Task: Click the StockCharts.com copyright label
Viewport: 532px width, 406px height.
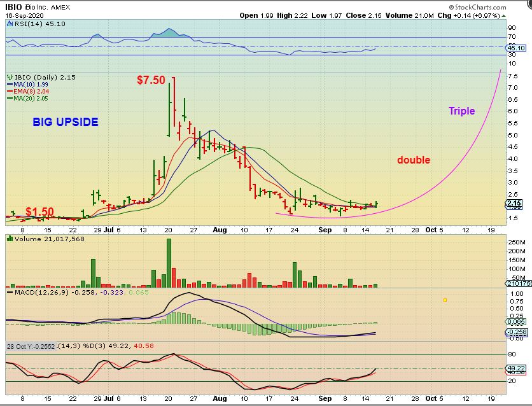Action: click(477, 7)
